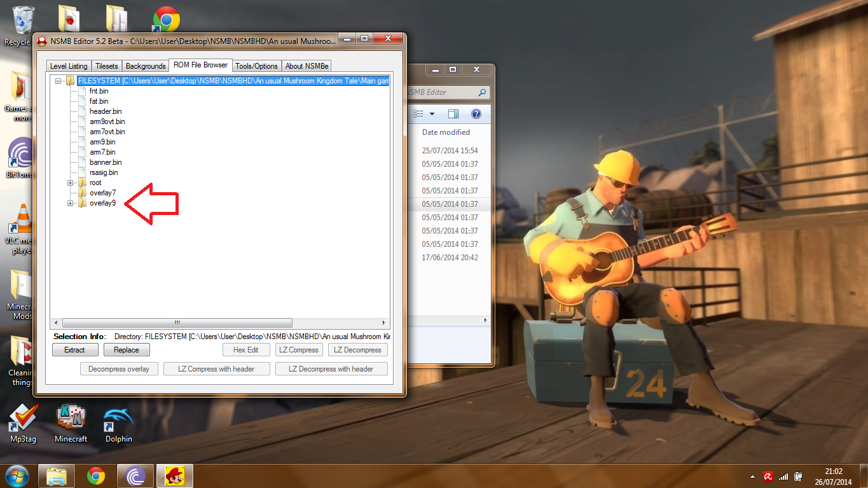The width and height of the screenshot is (868, 488).
Task: Open the Tools/Options tab
Action: pos(256,66)
